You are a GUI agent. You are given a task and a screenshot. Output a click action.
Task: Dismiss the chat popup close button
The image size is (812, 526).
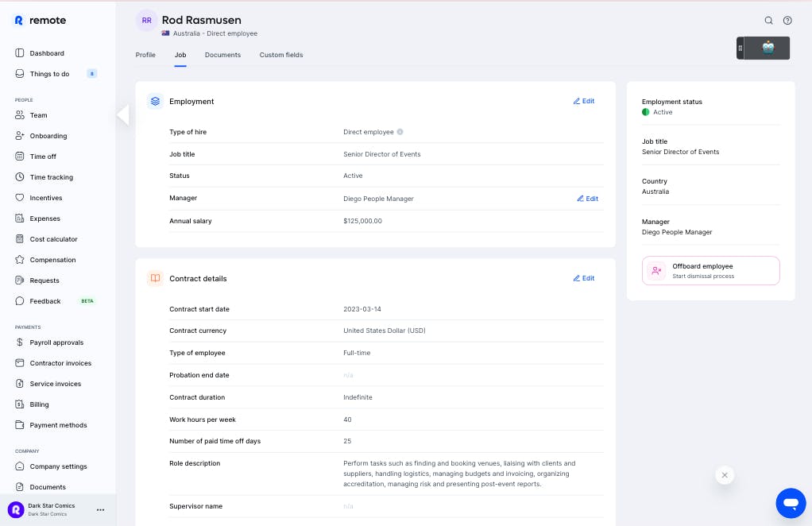click(x=724, y=475)
